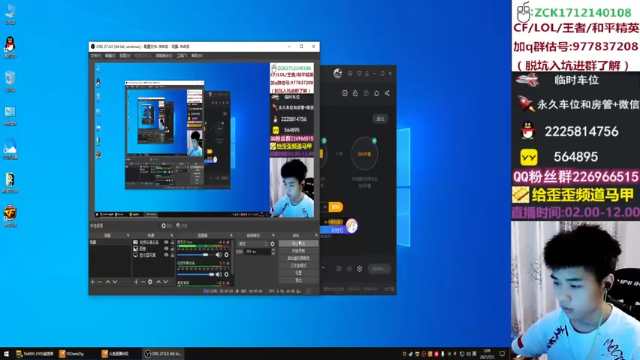Click the share icon in the voice chat window
Image resolution: width=640 pixels, height=360 pixels.
tap(387, 93)
